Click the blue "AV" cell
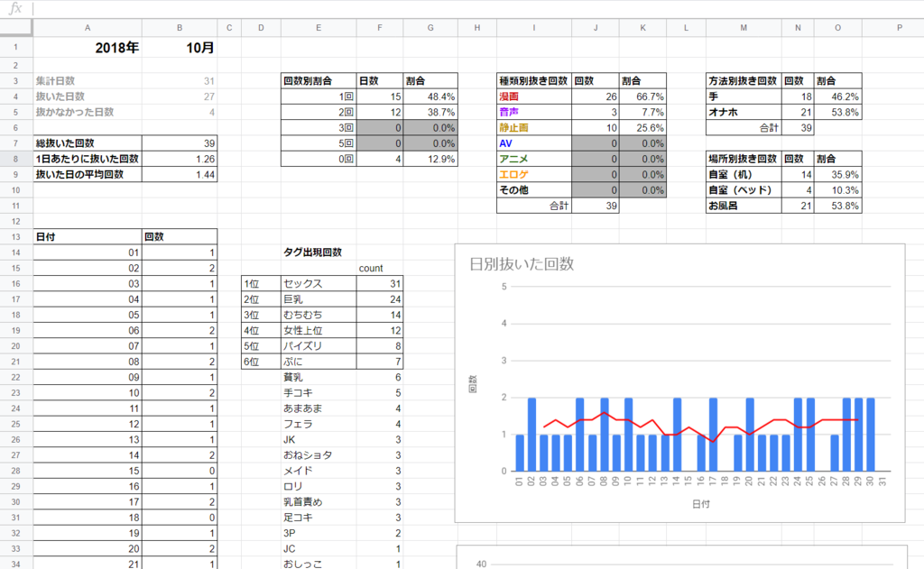924x569 pixels. point(534,143)
